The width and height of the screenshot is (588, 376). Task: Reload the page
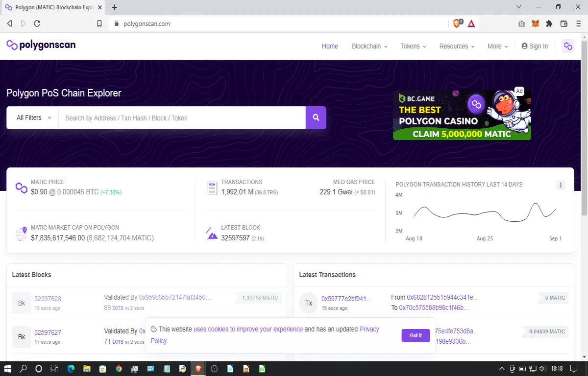37,23
